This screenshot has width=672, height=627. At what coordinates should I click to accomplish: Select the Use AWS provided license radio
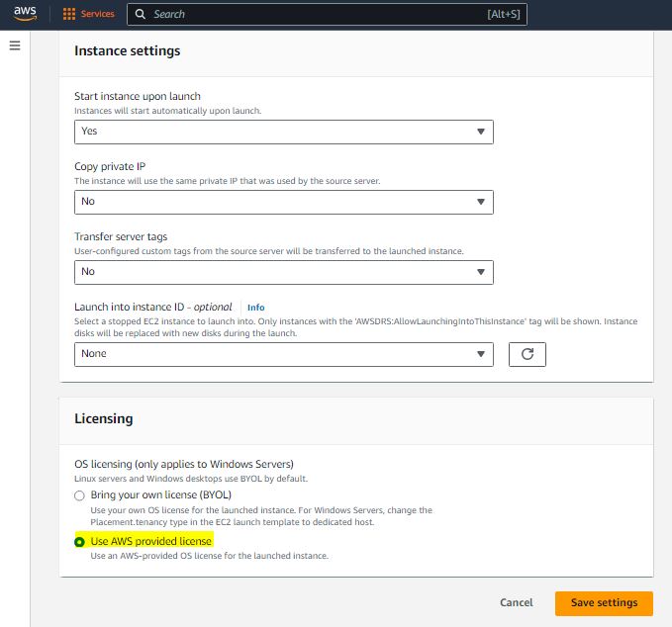[80, 541]
